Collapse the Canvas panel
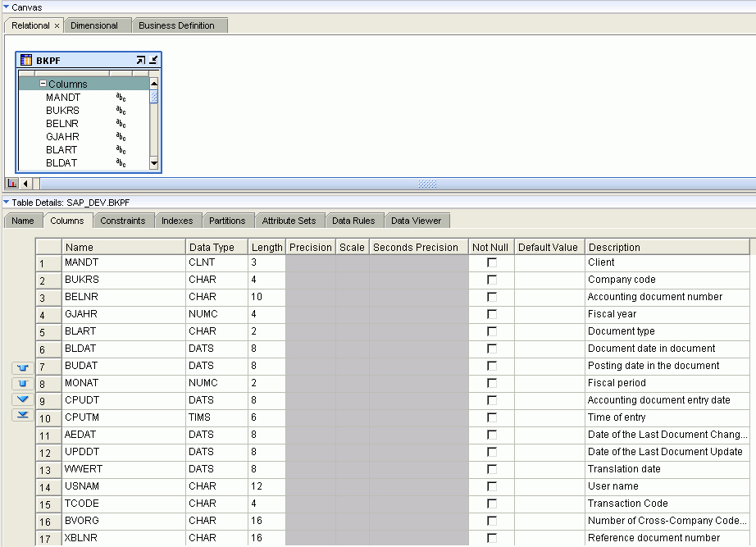The height and width of the screenshot is (547, 756). tap(7, 7)
